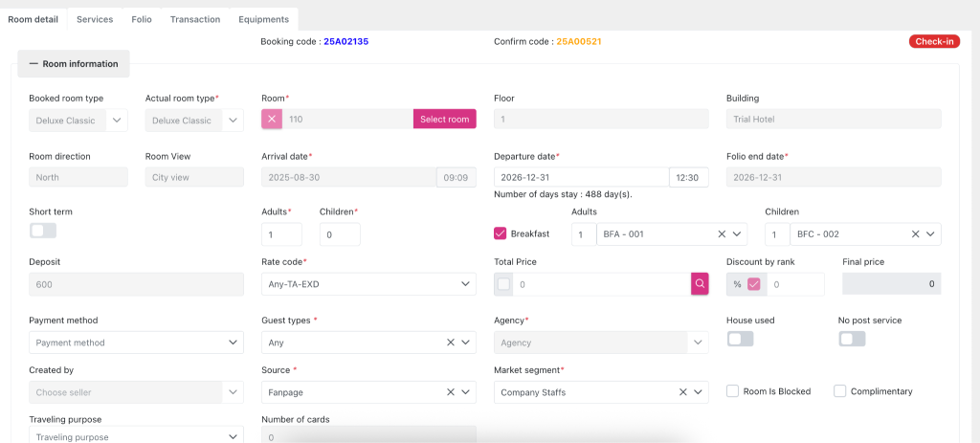
Task: Click the magnifier icon next to Total Price
Action: click(x=700, y=284)
